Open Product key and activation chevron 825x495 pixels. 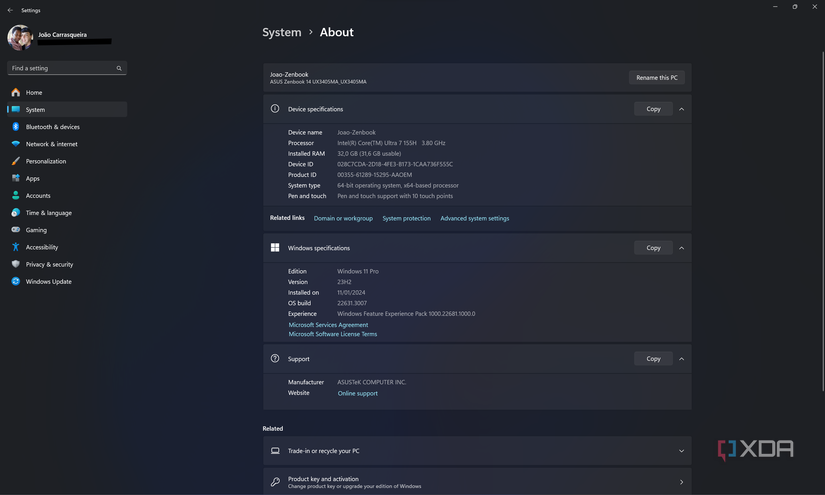coord(681,482)
